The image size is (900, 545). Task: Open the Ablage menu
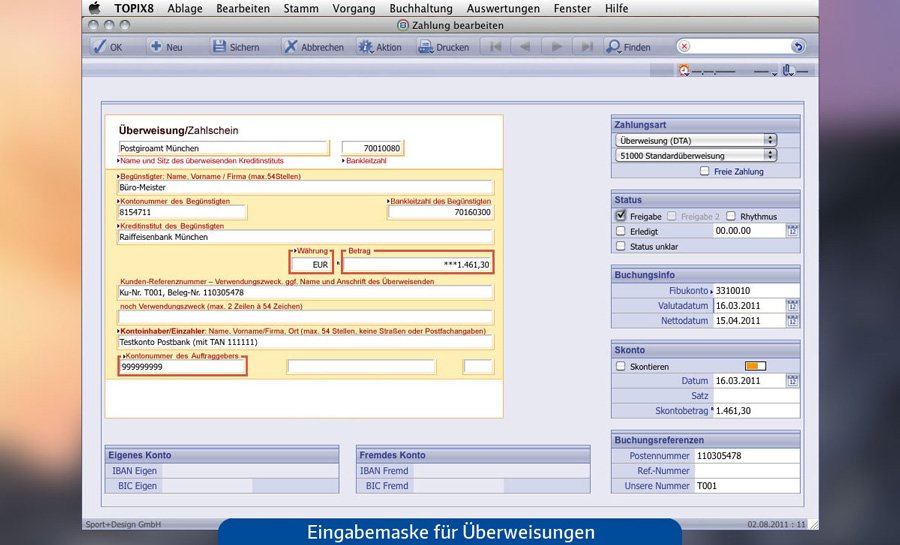point(185,8)
